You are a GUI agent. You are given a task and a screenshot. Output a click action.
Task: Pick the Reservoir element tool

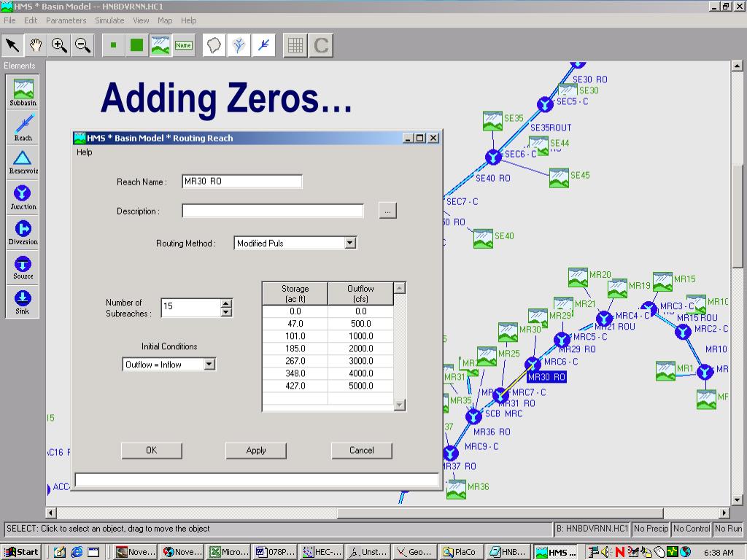click(x=23, y=163)
